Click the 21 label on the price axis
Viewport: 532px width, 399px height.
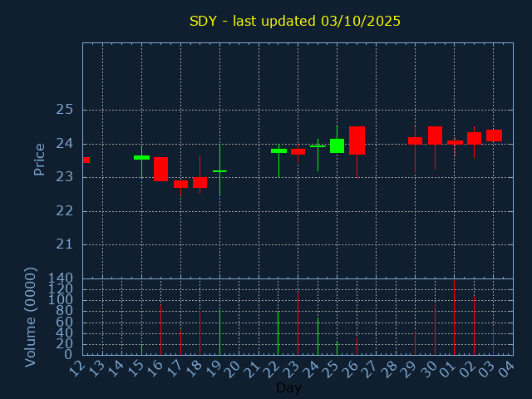(x=65, y=244)
